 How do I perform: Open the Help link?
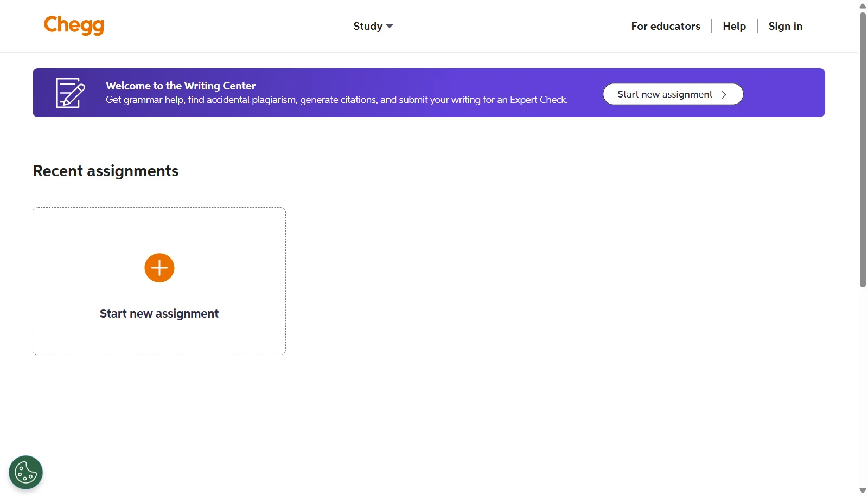click(734, 26)
